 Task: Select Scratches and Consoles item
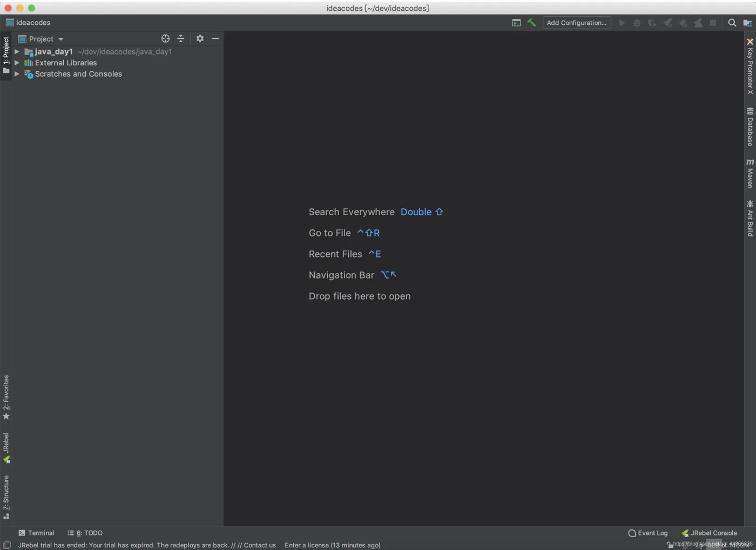tap(78, 74)
